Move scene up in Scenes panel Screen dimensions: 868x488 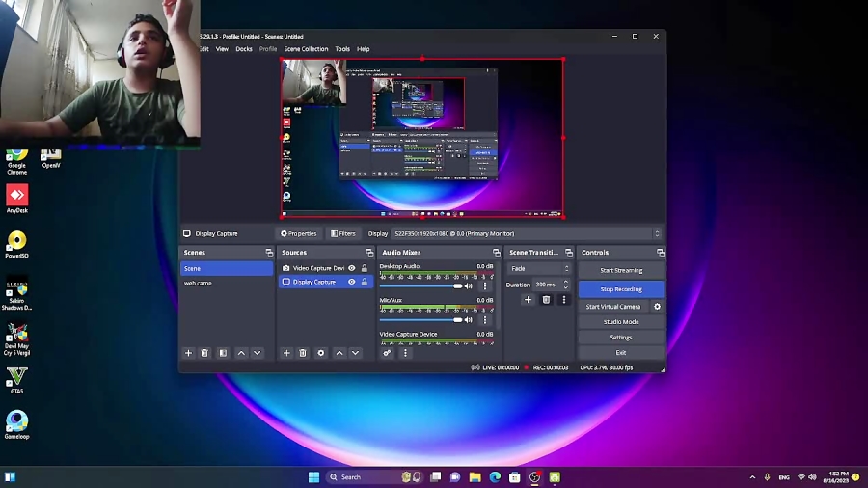coord(241,353)
